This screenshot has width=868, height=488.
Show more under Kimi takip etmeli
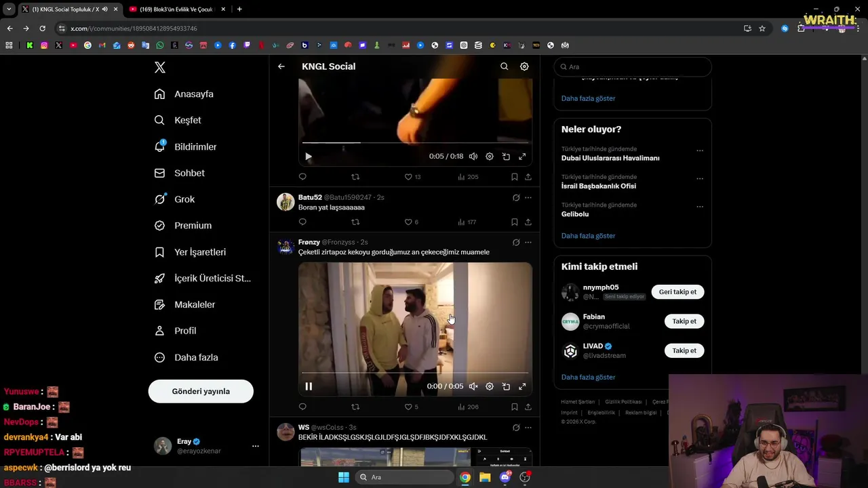coord(588,377)
